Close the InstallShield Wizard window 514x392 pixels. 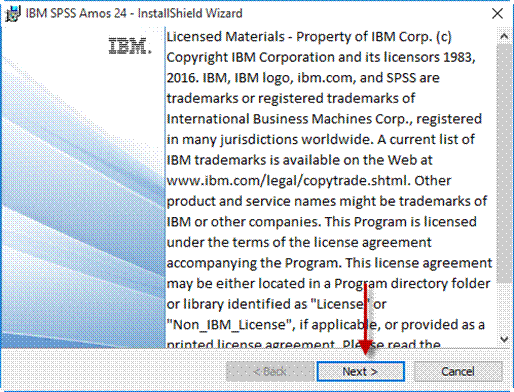click(x=497, y=13)
